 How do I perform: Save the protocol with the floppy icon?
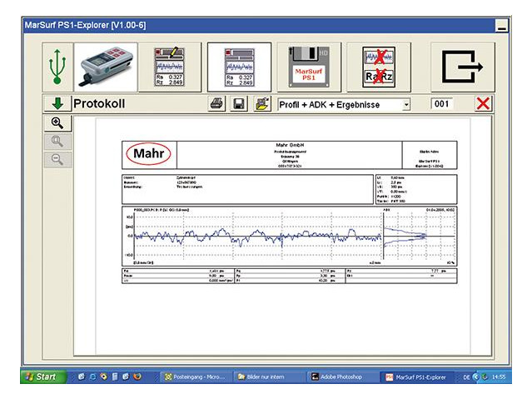[x=239, y=103]
